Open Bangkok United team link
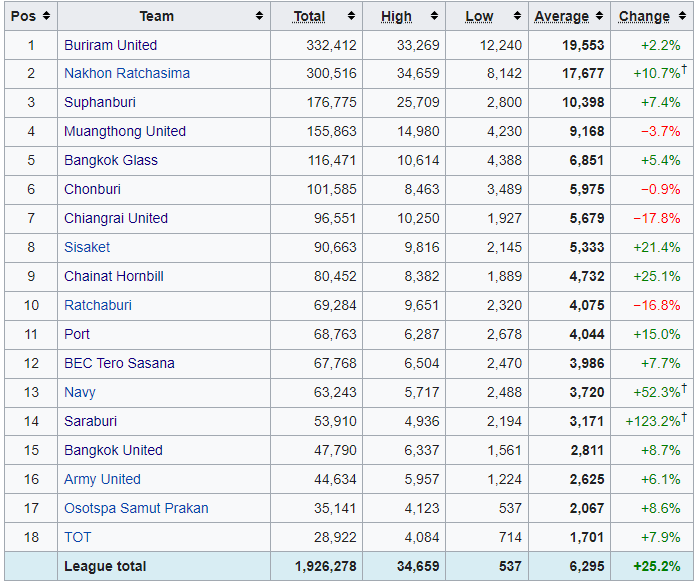Viewport: 696px width, 586px height. (114, 450)
